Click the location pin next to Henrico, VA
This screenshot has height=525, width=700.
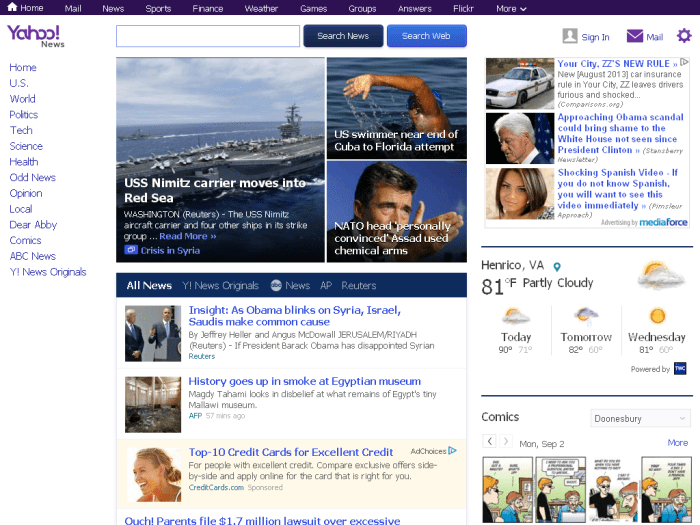click(557, 267)
